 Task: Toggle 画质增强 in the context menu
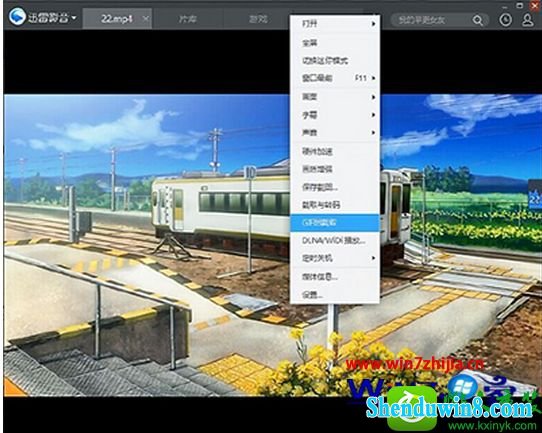point(335,169)
